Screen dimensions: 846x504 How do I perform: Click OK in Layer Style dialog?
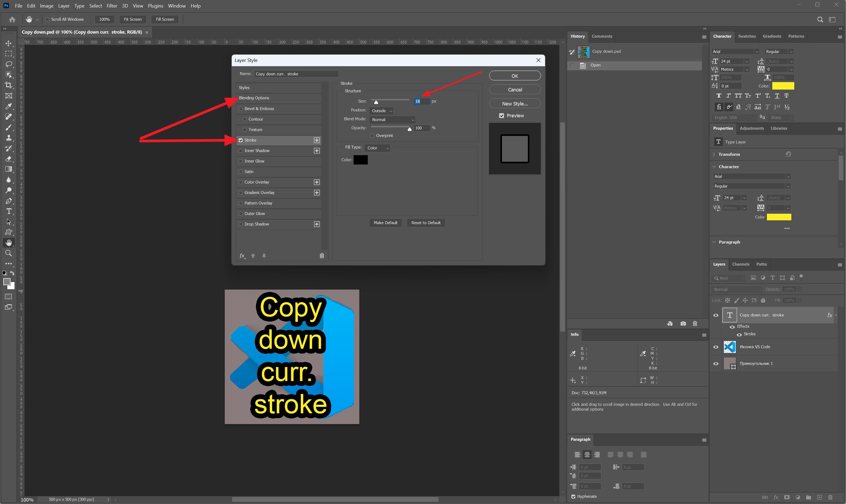point(515,76)
